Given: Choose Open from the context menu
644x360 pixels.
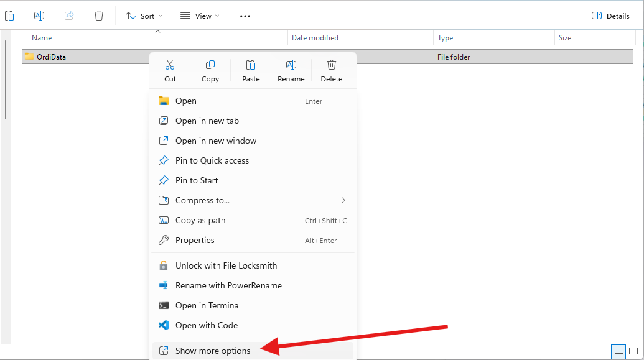Looking at the screenshot, I should point(253,101).
